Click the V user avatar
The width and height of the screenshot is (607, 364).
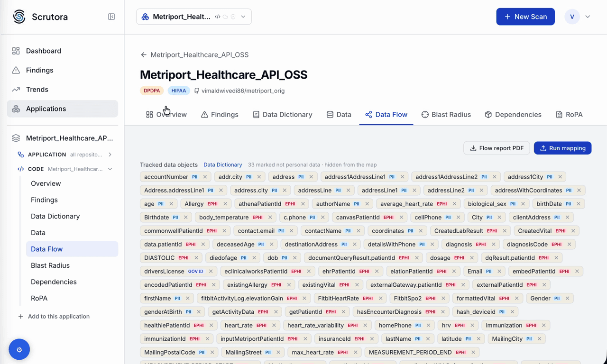pos(572,17)
